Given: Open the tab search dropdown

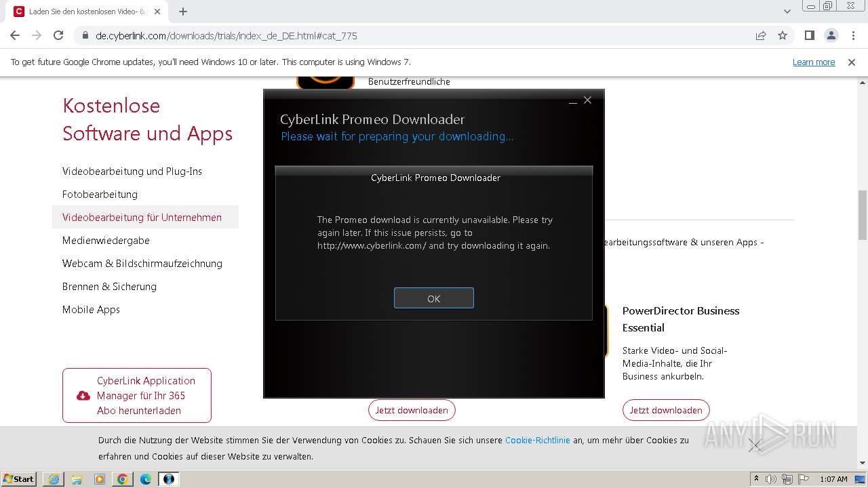Looking at the screenshot, I should [787, 12].
